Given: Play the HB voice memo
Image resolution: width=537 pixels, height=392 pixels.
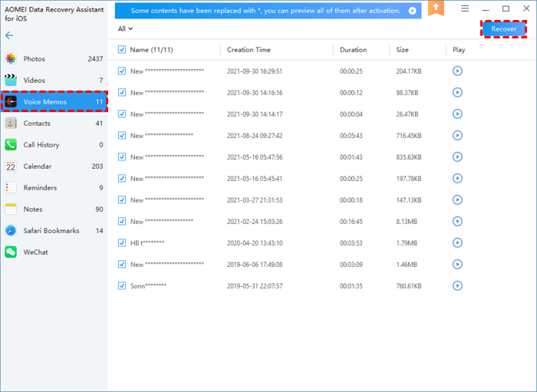Looking at the screenshot, I should coord(457,243).
